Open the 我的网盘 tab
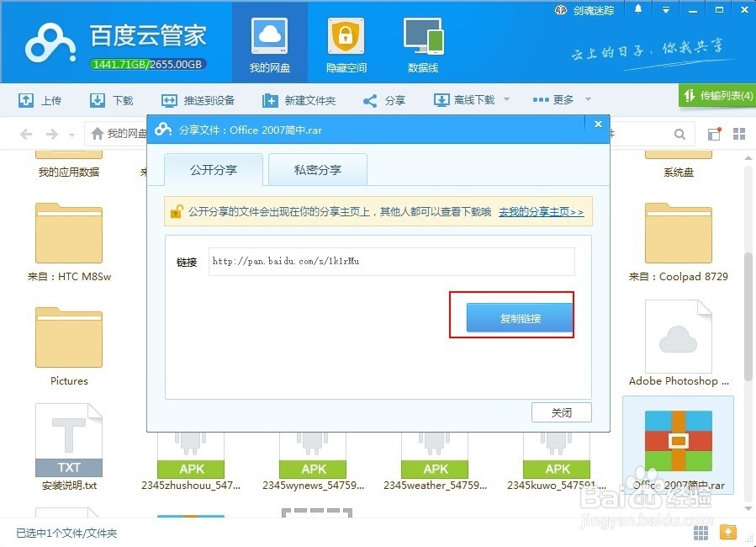Image resolution: width=756 pixels, height=547 pixels. coord(269,42)
